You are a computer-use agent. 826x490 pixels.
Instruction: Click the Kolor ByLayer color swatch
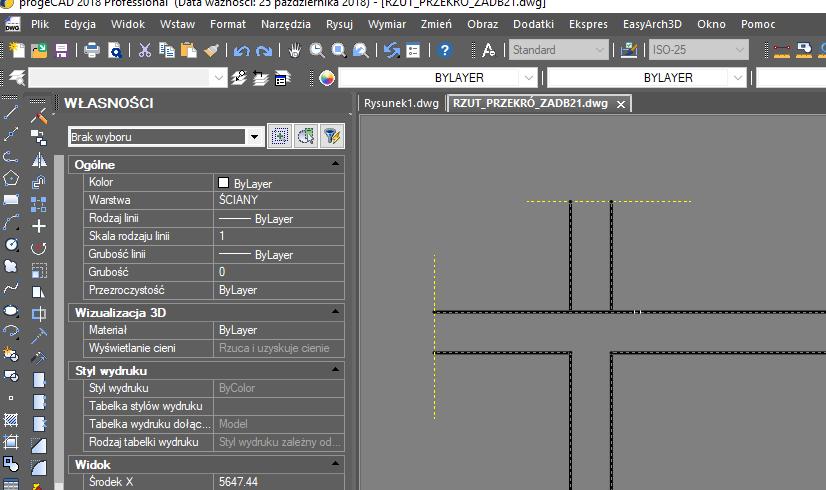pyautogui.click(x=223, y=182)
